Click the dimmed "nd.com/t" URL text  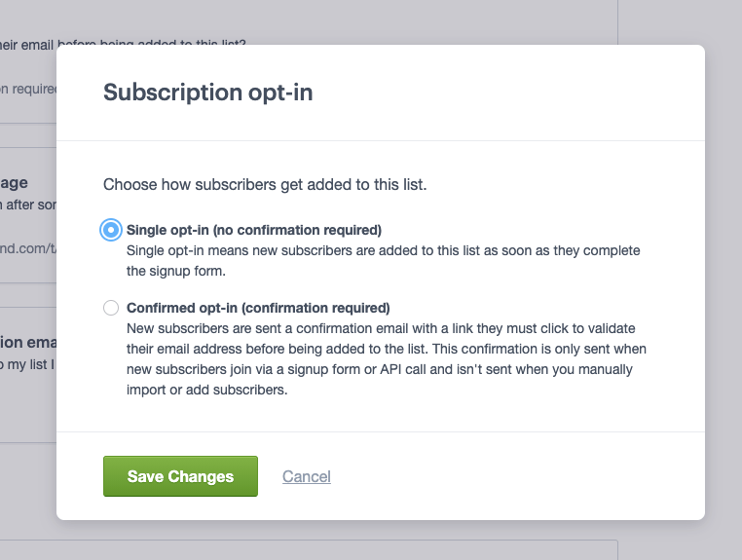click(x=27, y=248)
